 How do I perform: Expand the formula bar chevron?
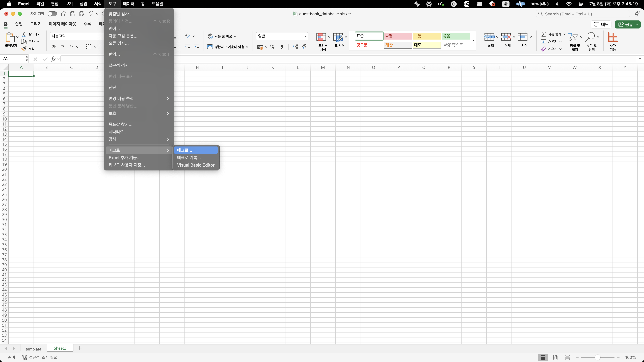tap(640, 59)
